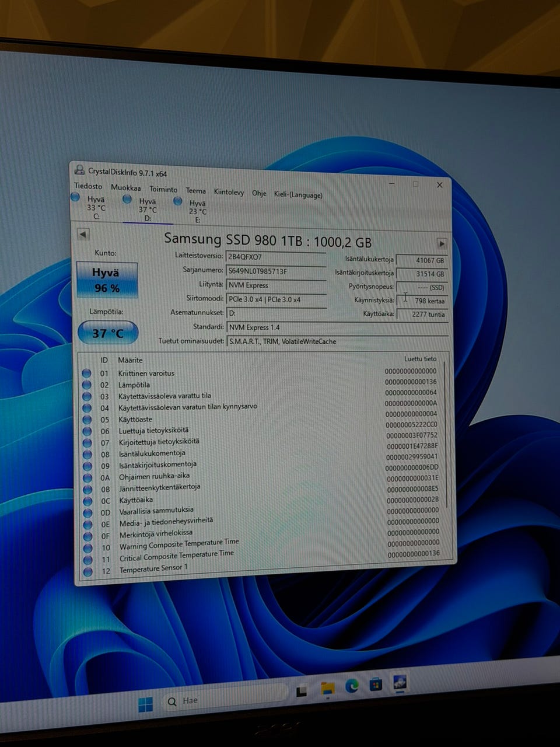Click the Siirtomoodi field PCIe 3.0 x4

pyautogui.click(x=276, y=299)
